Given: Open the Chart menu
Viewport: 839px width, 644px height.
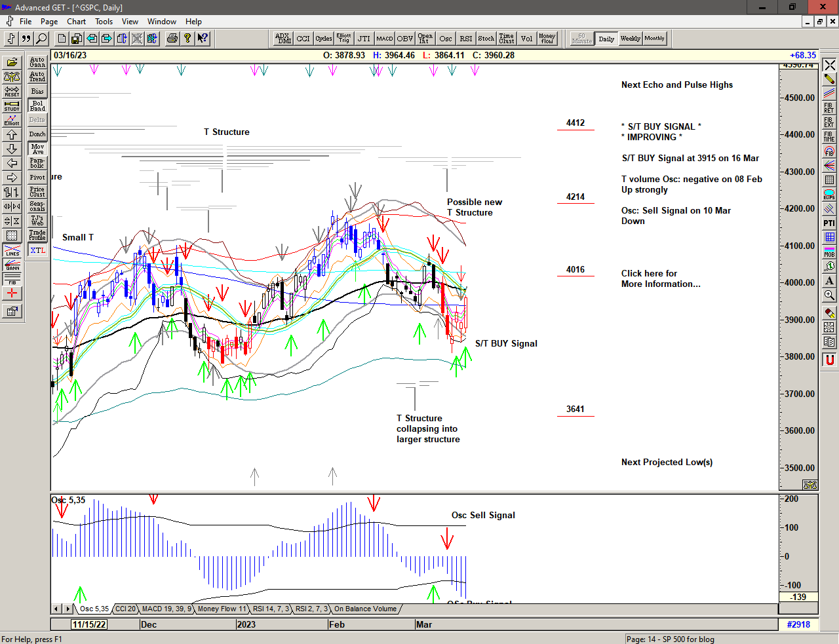Looking at the screenshot, I should click(76, 22).
